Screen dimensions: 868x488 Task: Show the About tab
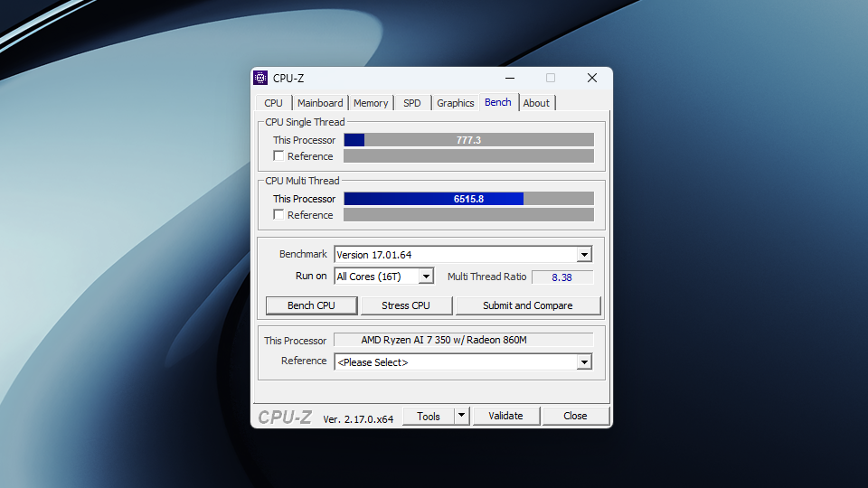click(536, 103)
